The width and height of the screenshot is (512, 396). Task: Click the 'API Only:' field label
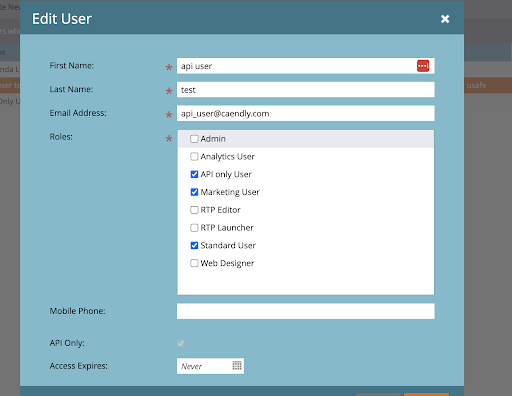point(67,343)
